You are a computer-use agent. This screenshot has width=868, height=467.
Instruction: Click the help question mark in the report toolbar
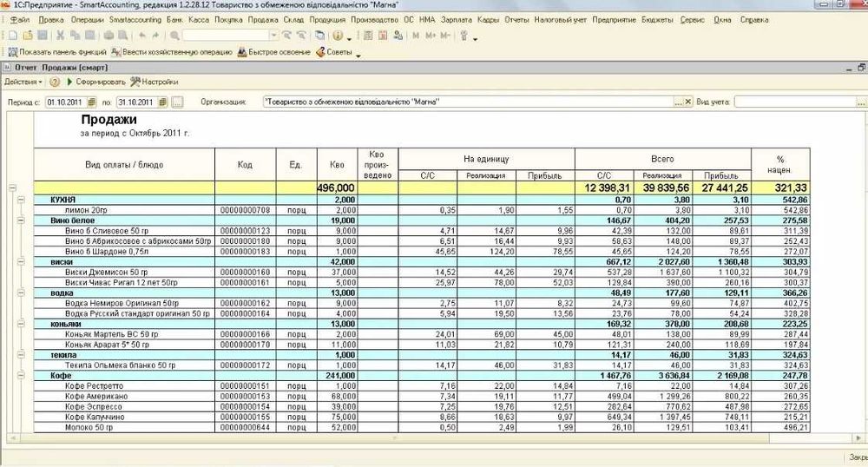point(55,82)
